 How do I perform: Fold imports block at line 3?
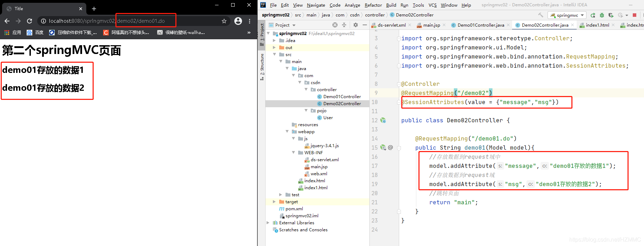(399, 38)
